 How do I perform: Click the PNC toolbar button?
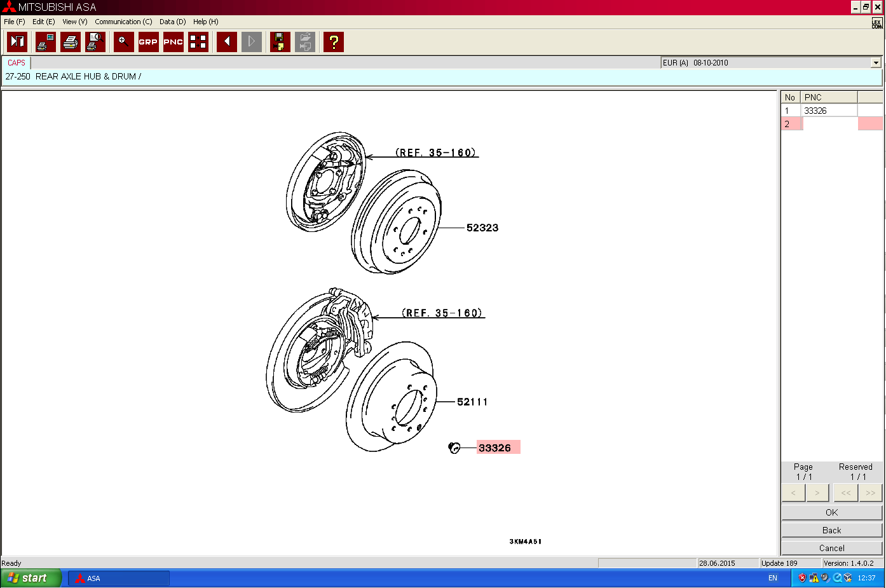(174, 42)
